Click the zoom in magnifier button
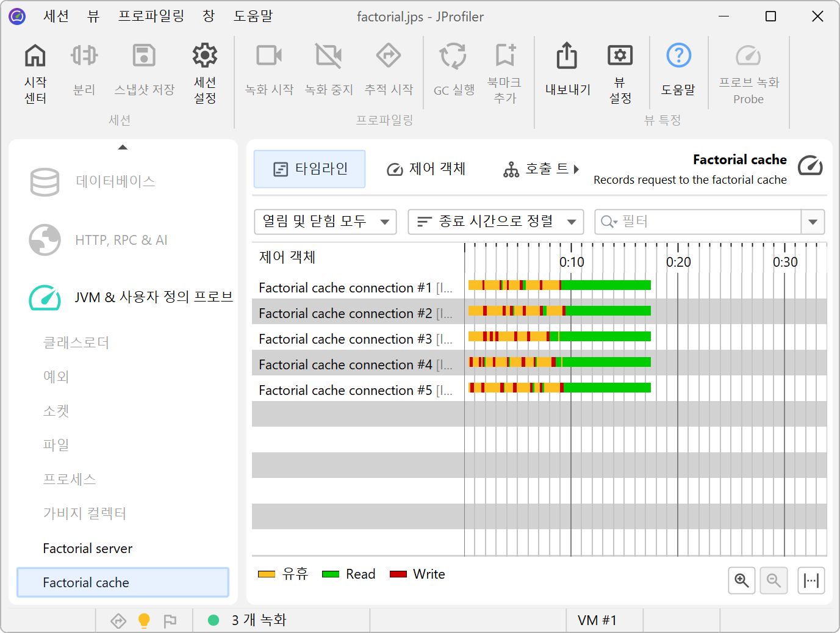Viewport: 840px width, 633px height. 741,580
